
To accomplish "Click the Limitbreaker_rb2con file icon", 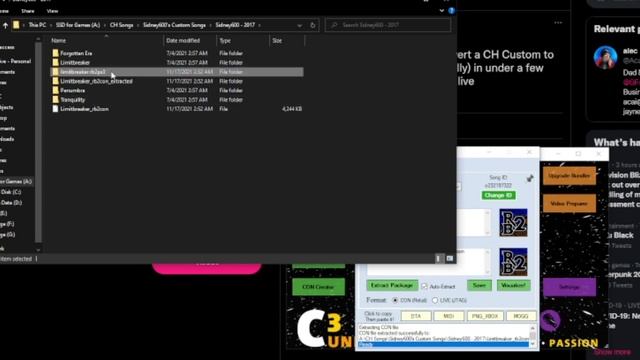I will (x=55, y=109).
